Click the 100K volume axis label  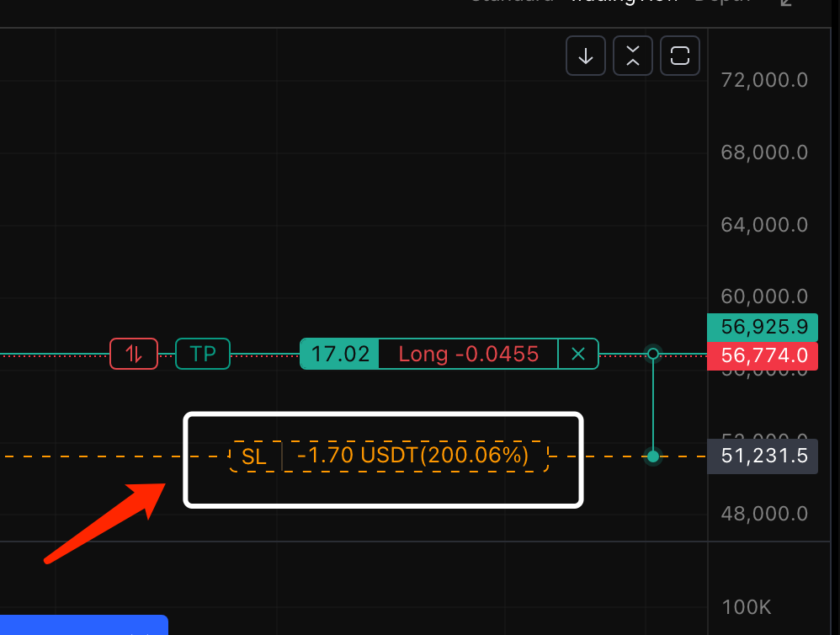(x=746, y=607)
